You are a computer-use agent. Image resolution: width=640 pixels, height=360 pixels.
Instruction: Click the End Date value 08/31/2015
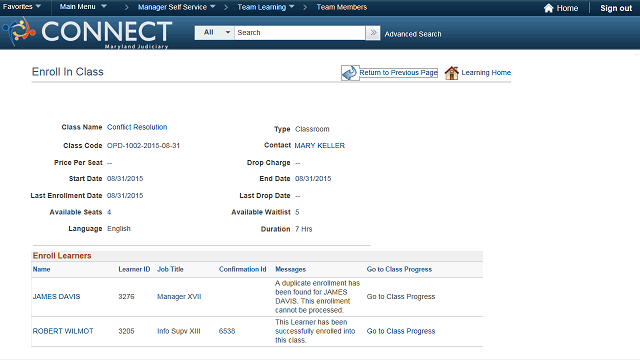pyautogui.click(x=313, y=179)
